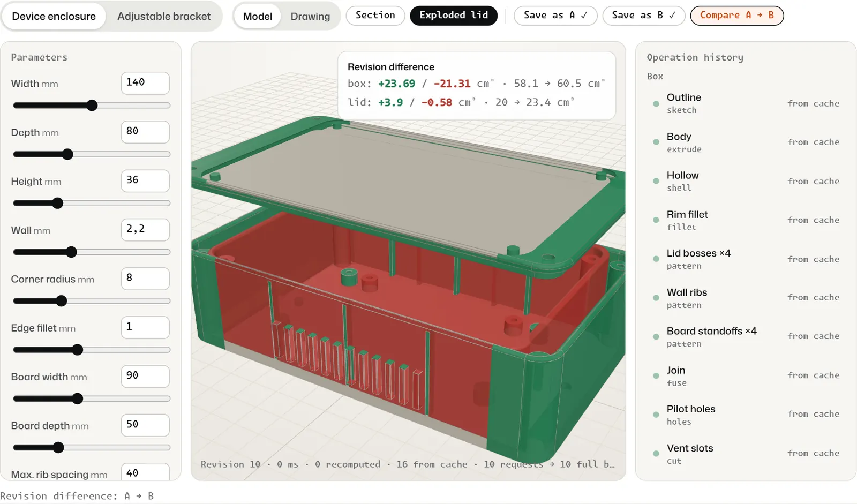The image size is (857, 504).
Task: Toggle the Exploded lid view
Action: pos(454,16)
